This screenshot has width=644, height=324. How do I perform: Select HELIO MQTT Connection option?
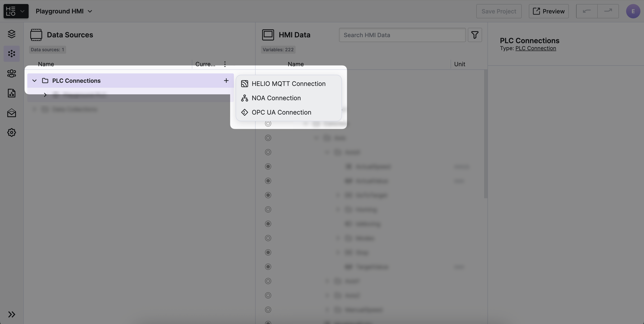click(288, 83)
